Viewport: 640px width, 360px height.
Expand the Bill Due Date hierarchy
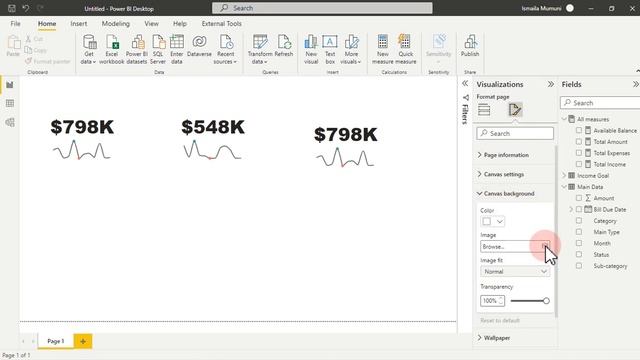click(x=571, y=209)
